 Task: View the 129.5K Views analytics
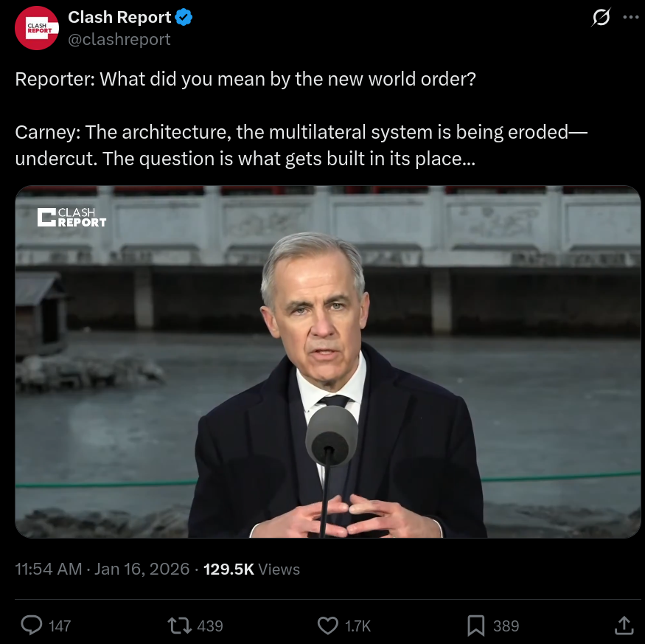(x=251, y=569)
